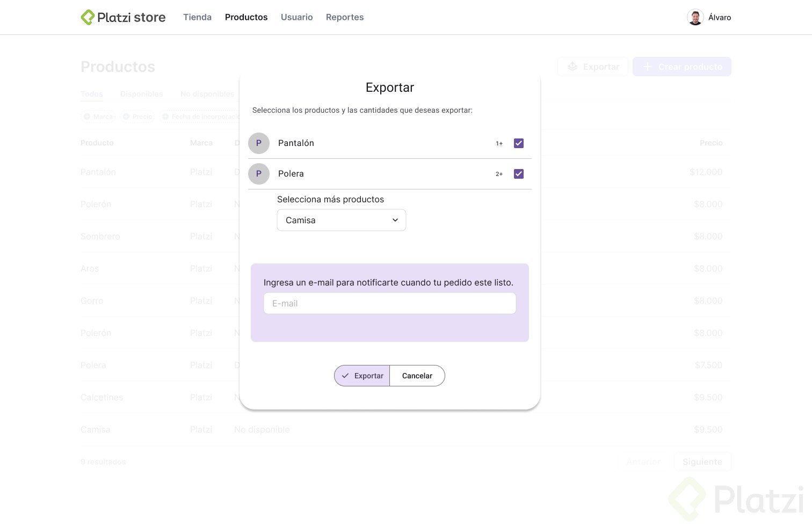
Task: Click the Anterior pagination link
Action: coord(643,462)
